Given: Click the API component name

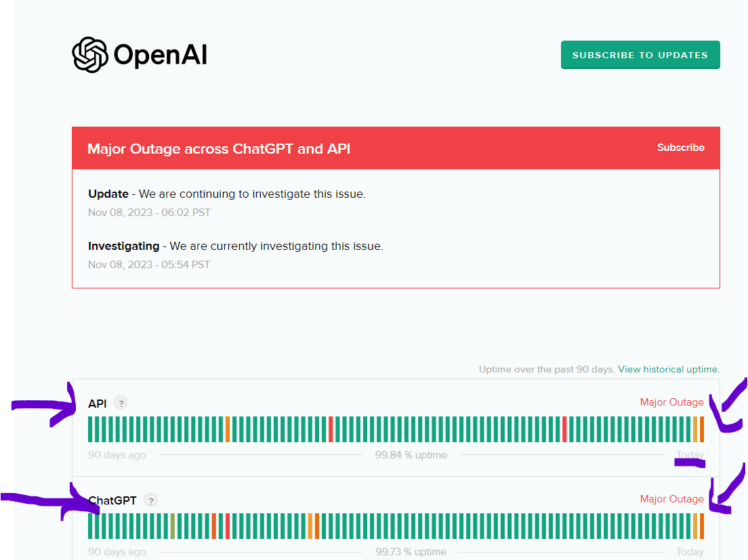Looking at the screenshot, I should (98, 404).
